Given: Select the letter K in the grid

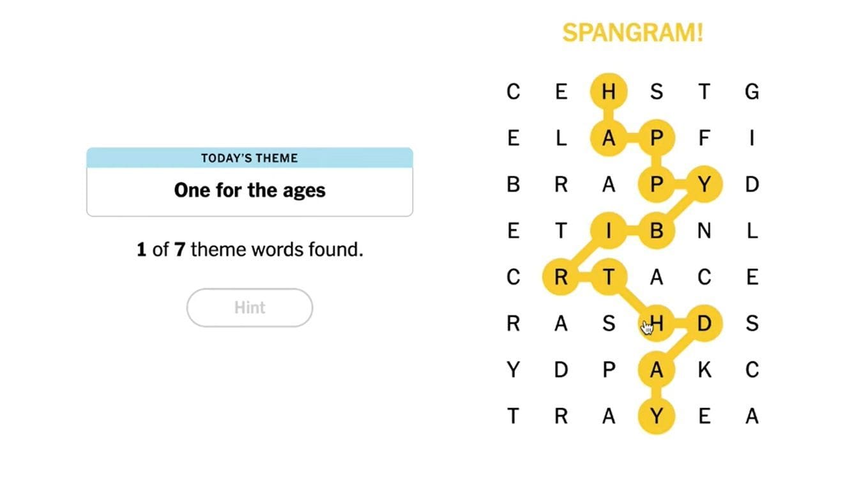Looking at the screenshot, I should tap(704, 370).
